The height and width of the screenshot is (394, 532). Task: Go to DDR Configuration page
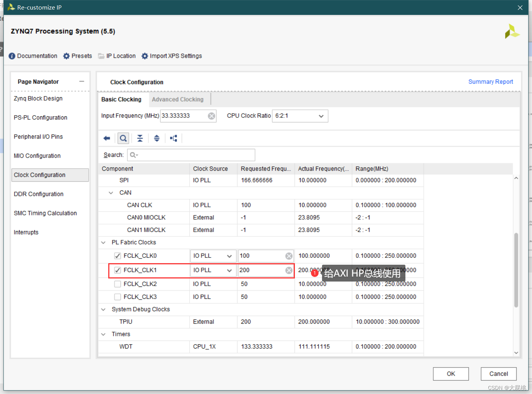pos(39,194)
